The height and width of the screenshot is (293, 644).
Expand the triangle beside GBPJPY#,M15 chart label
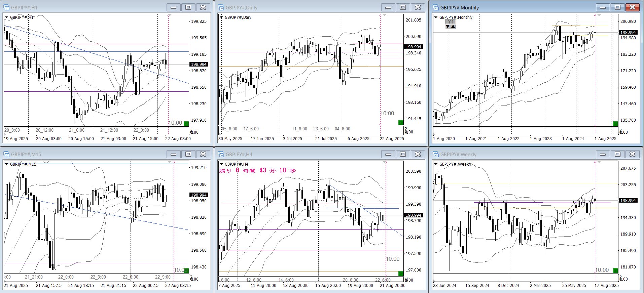tap(6, 164)
